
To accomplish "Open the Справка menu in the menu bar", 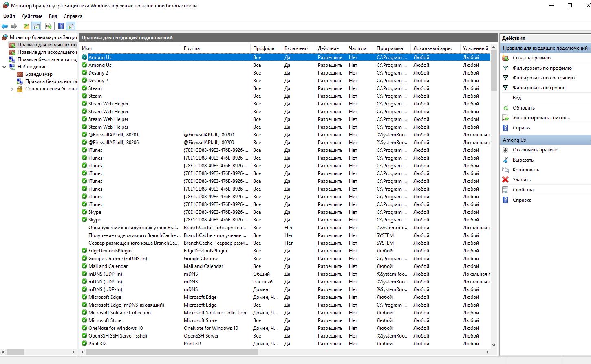I will tap(73, 16).
